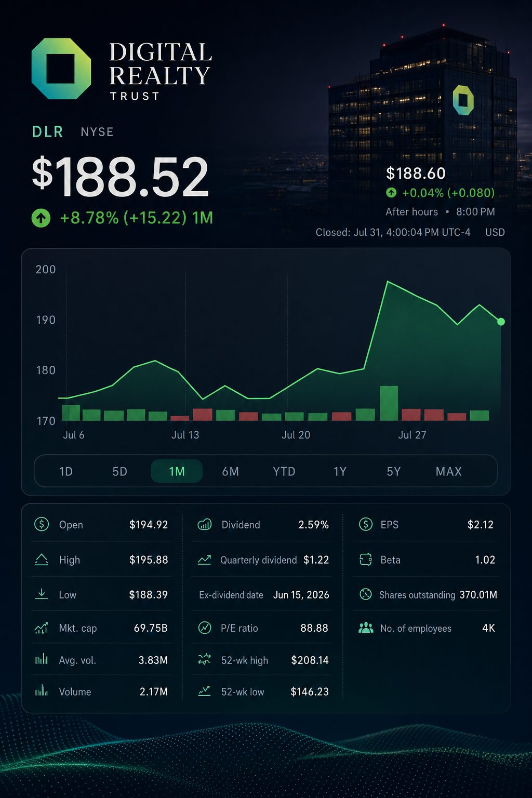Click the Closed: Jul 31 timestamp
Image resolution: width=532 pixels, height=798 pixels.
click(393, 232)
